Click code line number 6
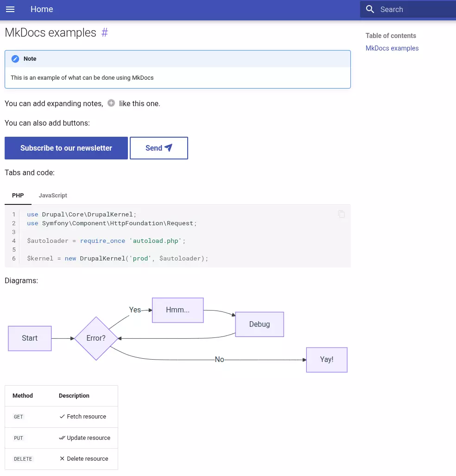 coord(13,258)
